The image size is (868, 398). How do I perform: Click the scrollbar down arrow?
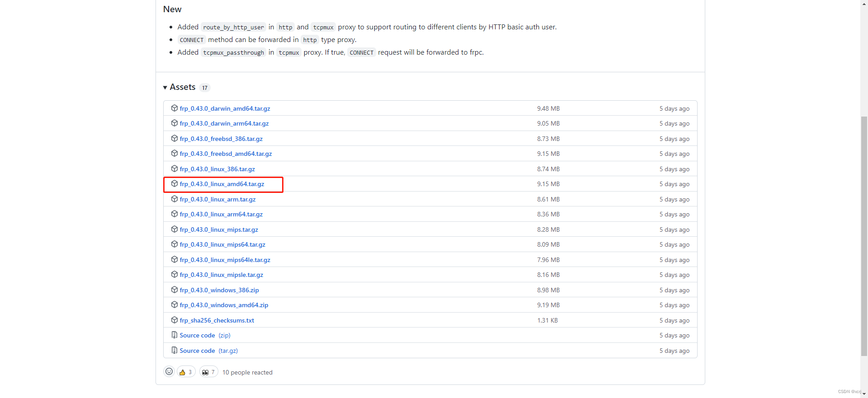pos(864,394)
